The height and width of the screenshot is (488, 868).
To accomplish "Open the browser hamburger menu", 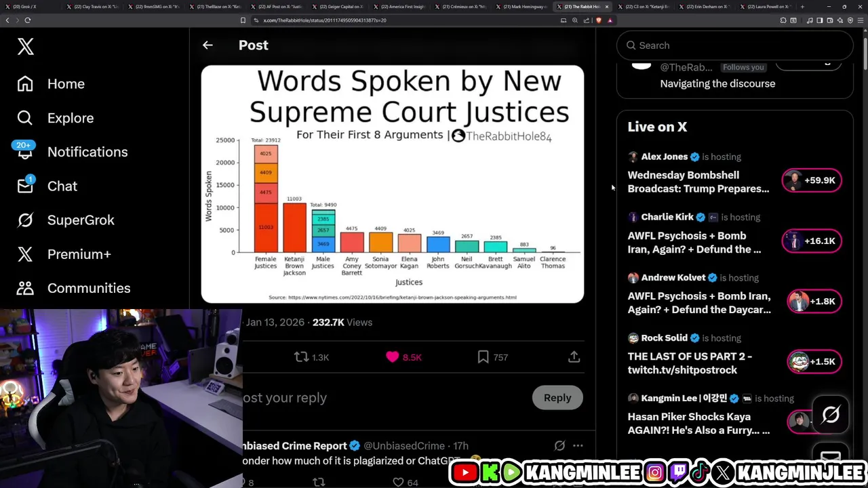I will [x=859, y=20].
